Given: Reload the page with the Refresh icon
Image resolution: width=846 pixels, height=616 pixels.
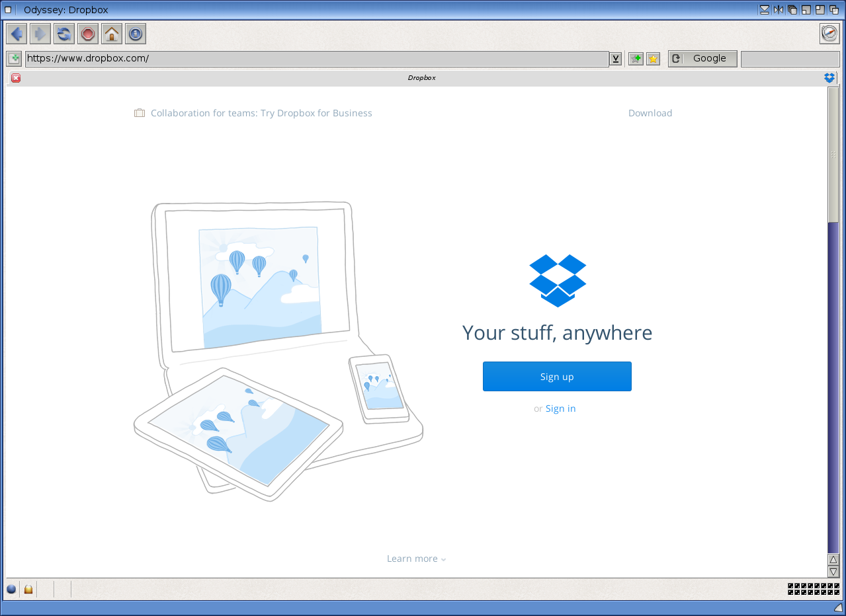Looking at the screenshot, I should pos(64,34).
